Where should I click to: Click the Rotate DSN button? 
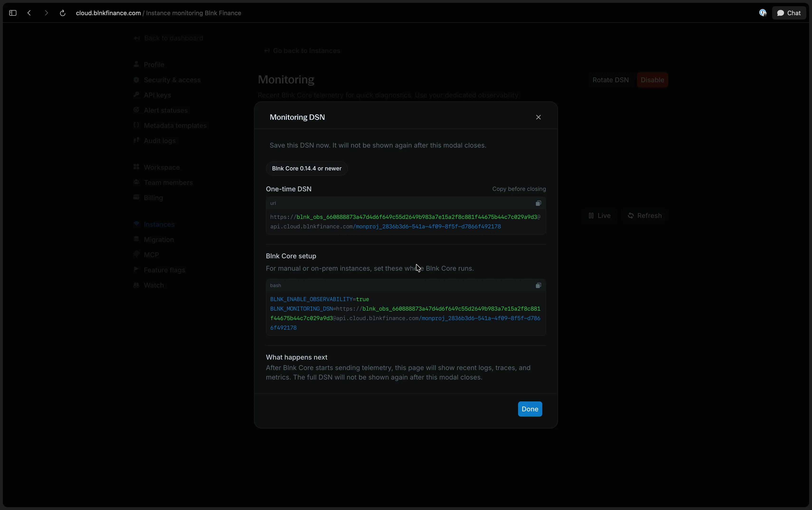click(610, 80)
